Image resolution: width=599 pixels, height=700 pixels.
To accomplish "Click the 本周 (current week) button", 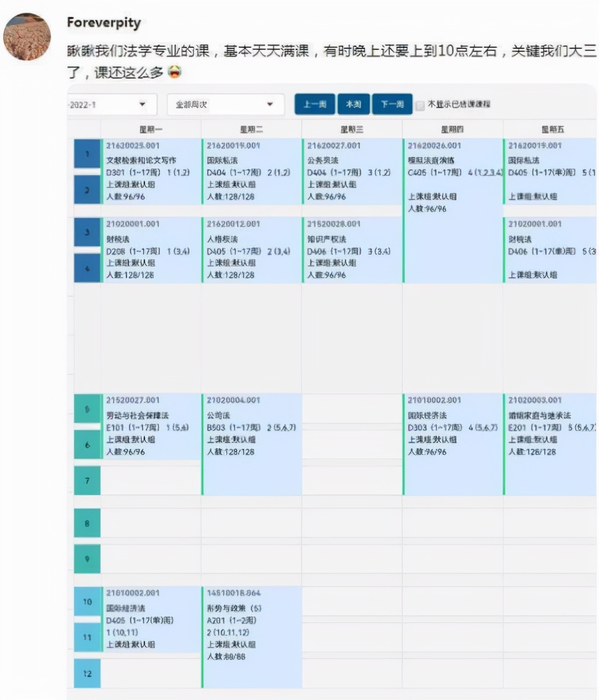I will [353, 104].
